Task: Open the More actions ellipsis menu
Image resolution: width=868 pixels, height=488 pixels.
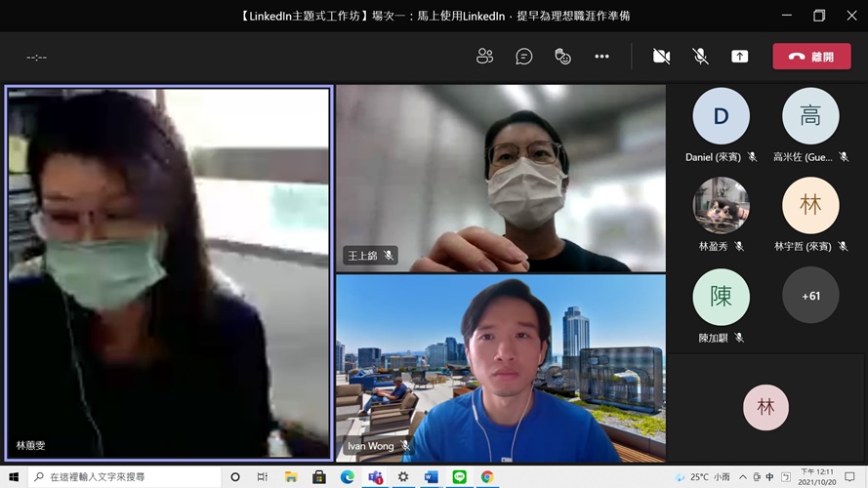Action: click(601, 57)
